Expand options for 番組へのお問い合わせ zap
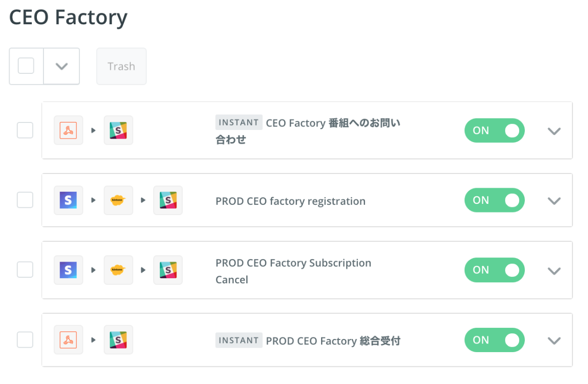Image resolution: width=588 pixels, height=384 pixels. pyautogui.click(x=554, y=131)
